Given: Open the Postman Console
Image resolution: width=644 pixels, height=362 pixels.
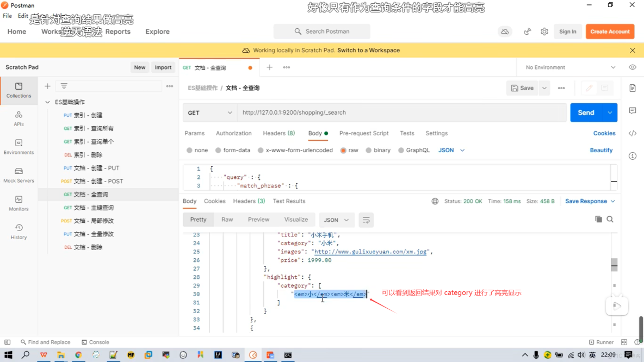Looking at the screenshot, I should [x=95, y=342].
